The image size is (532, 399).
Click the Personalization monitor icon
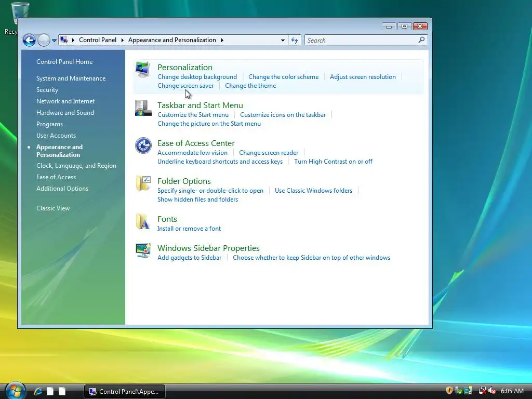[x=142, y=69]
